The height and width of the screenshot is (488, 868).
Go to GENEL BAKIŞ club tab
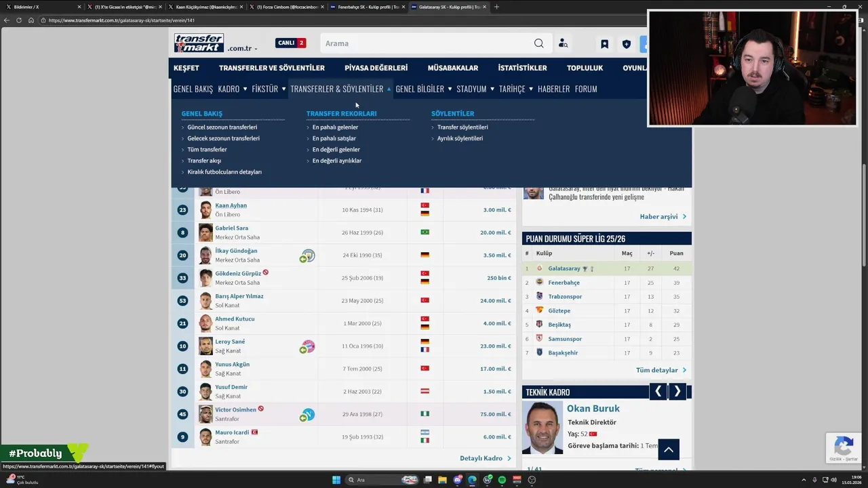tap(193, 89)
